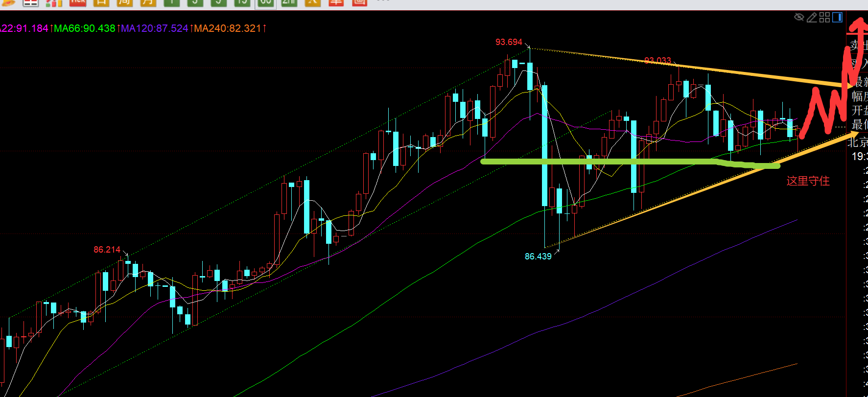
Task: Select the weekly (周) K-line tab
Action: (x=124, y=2)
